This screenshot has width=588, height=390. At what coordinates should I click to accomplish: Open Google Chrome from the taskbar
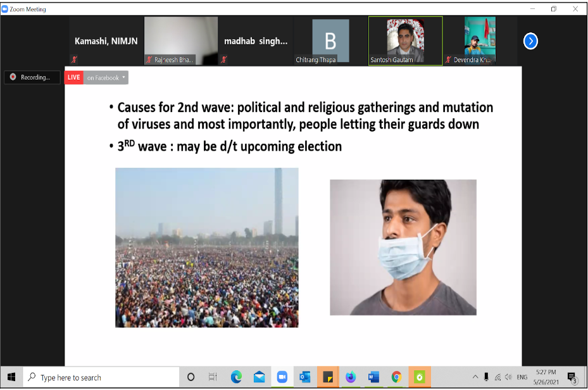pos(397,377)
